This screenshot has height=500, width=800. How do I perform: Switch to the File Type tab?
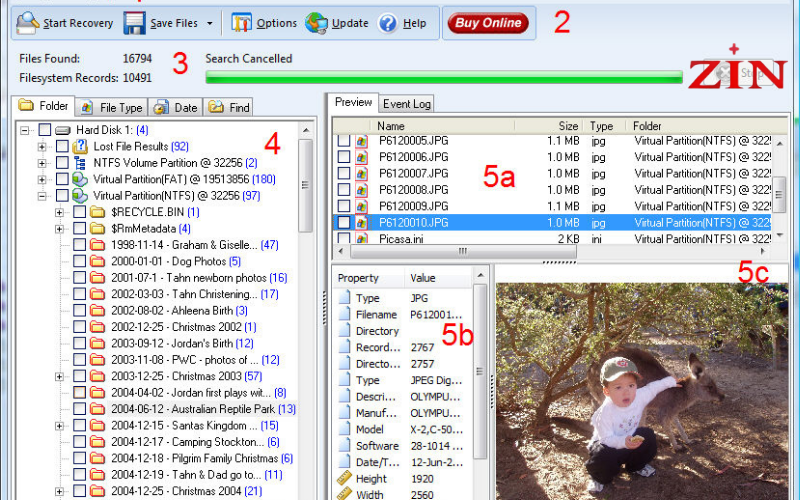point(112,107)
